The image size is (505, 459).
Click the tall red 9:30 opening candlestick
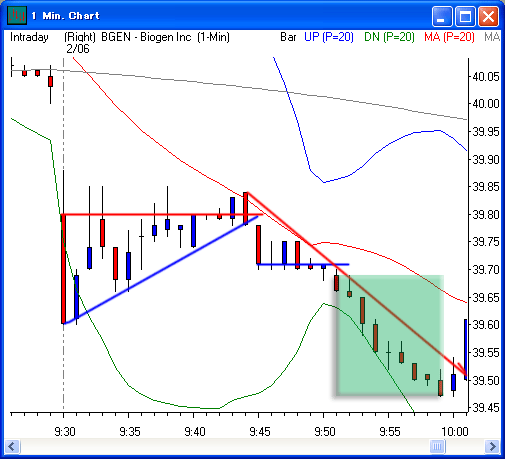(63, 268)
